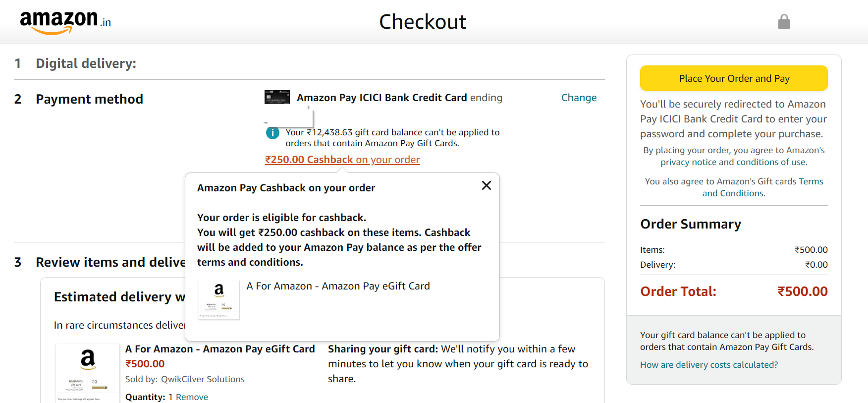The height and width of the screenshot is (403, 868).
Task: Click the ICICI credit card thumbnail image
Action: click(276, 97)
